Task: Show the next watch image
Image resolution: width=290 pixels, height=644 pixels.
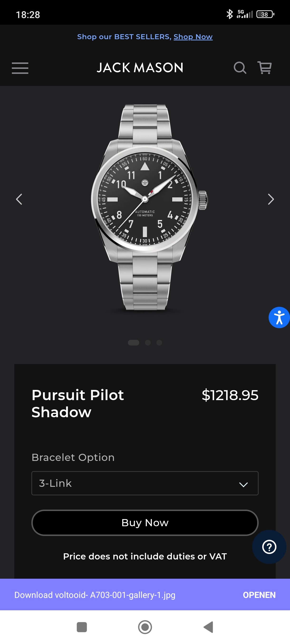Action: [x=271, y=199]
